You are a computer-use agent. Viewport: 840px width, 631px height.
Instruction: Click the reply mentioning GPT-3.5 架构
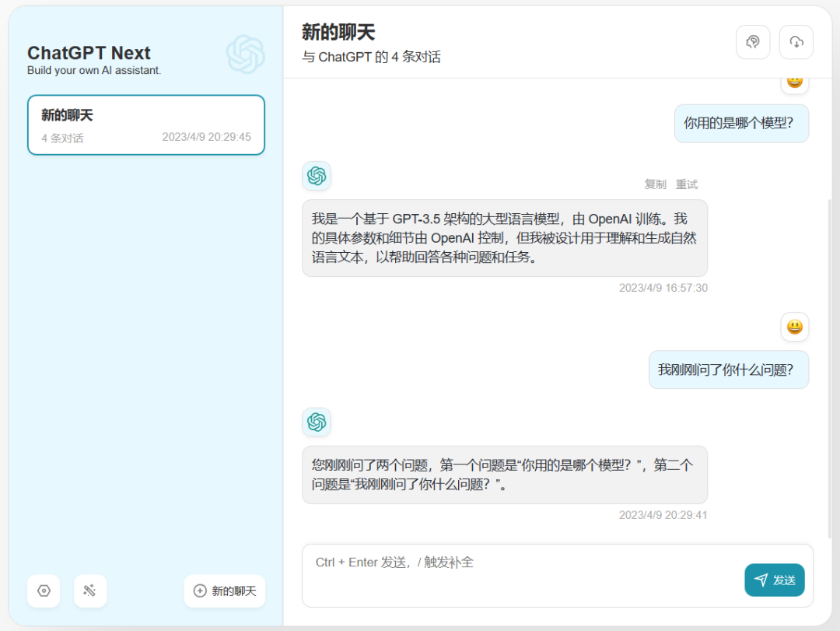point(505,238)
